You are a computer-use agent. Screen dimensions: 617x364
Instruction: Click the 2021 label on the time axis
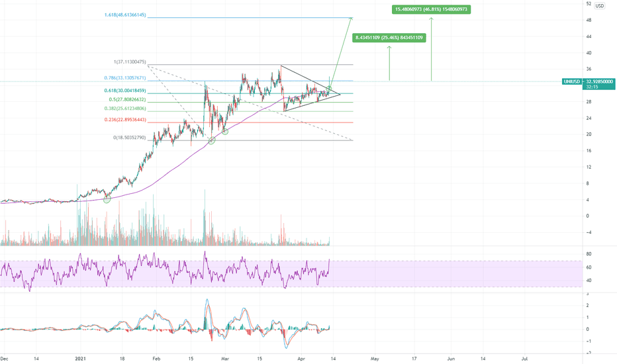point(81,359)
